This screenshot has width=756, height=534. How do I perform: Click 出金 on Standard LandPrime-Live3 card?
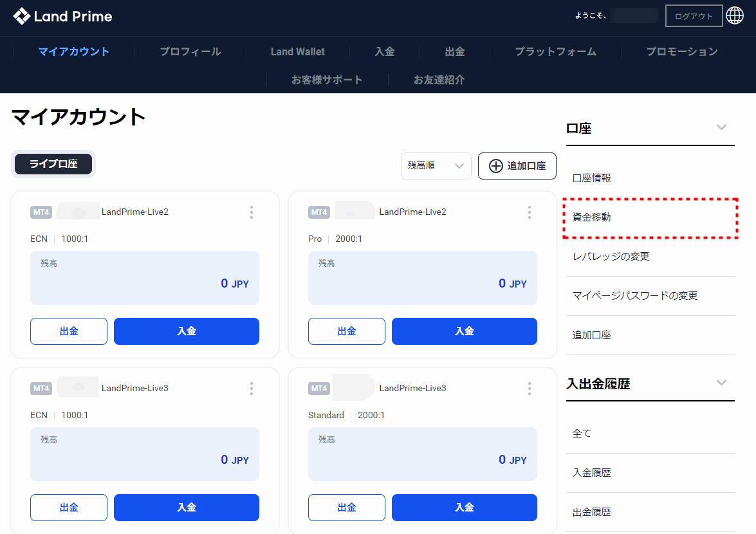(x=347, y=508)
